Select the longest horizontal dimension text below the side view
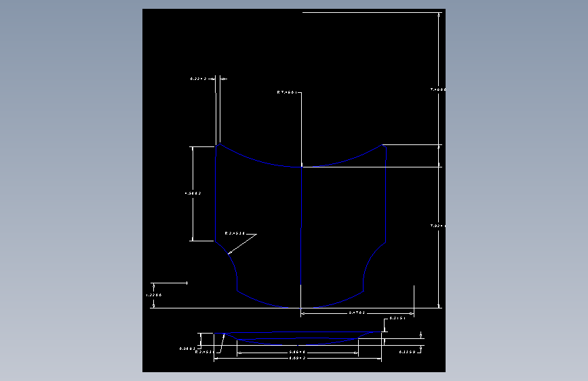588x381 pixels. (x=297, y=358)
